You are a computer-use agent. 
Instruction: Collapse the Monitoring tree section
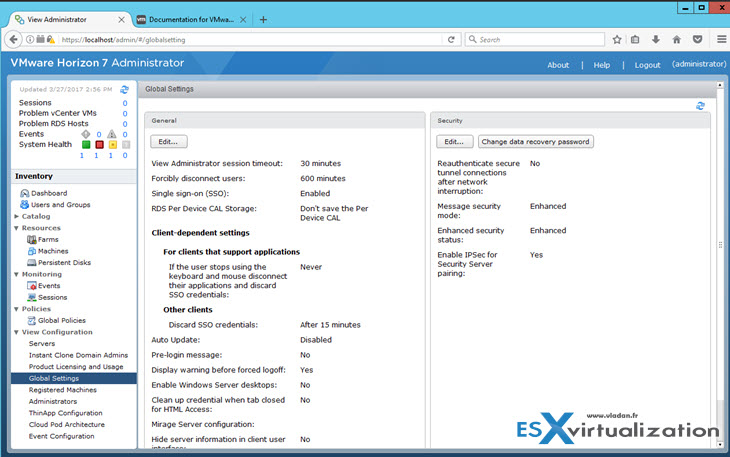pos(15,274)
